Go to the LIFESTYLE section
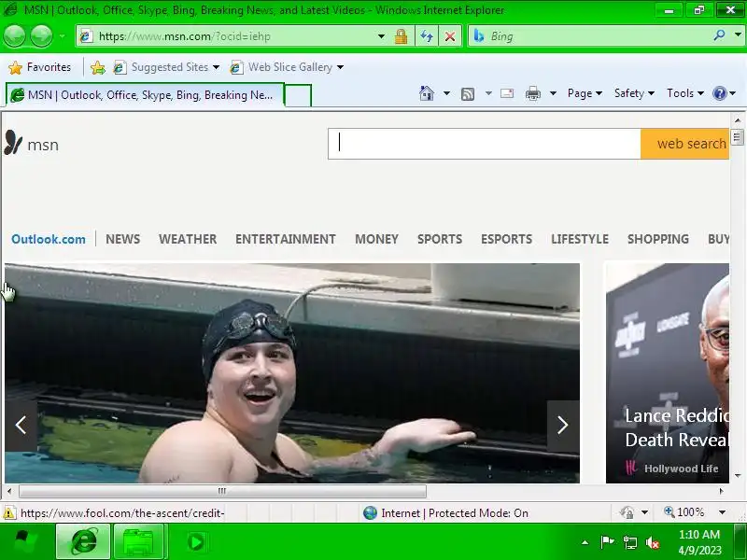This screenshot has width=747, height=560. (x=580, y=239)
